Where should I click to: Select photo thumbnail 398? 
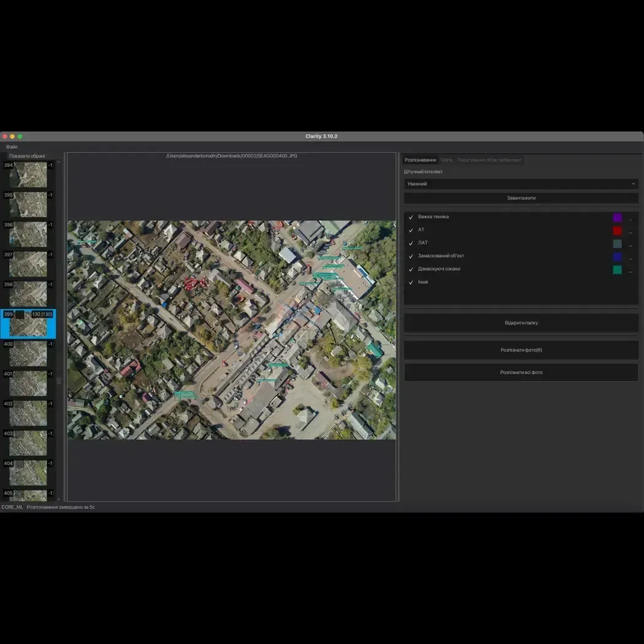(28, 294)
